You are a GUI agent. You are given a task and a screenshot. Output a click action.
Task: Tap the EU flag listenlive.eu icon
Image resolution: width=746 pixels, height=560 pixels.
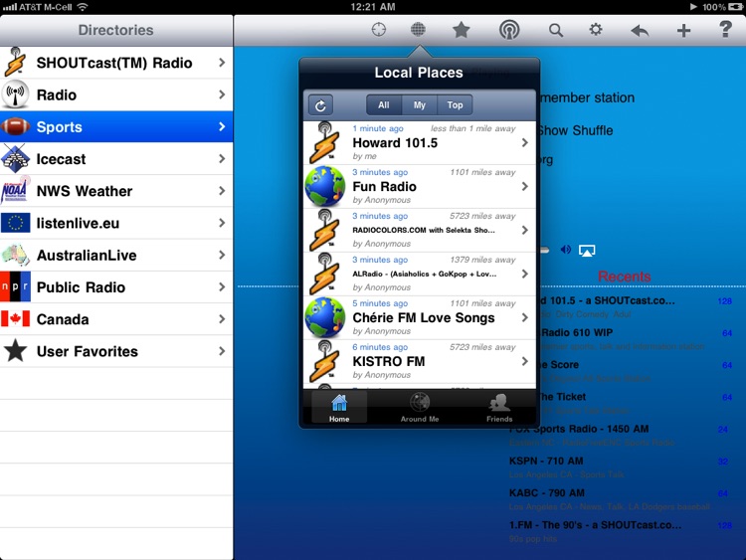(x=15, y=223)
